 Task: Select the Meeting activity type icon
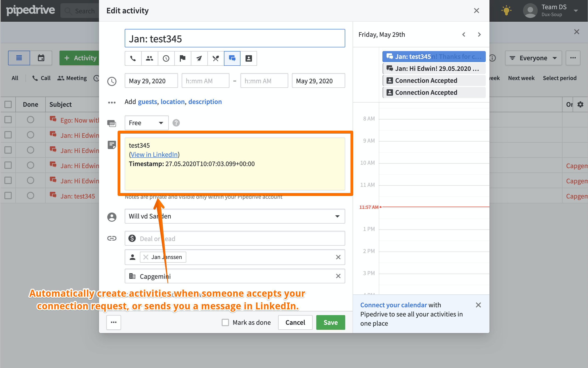click(x=150, y=58)
